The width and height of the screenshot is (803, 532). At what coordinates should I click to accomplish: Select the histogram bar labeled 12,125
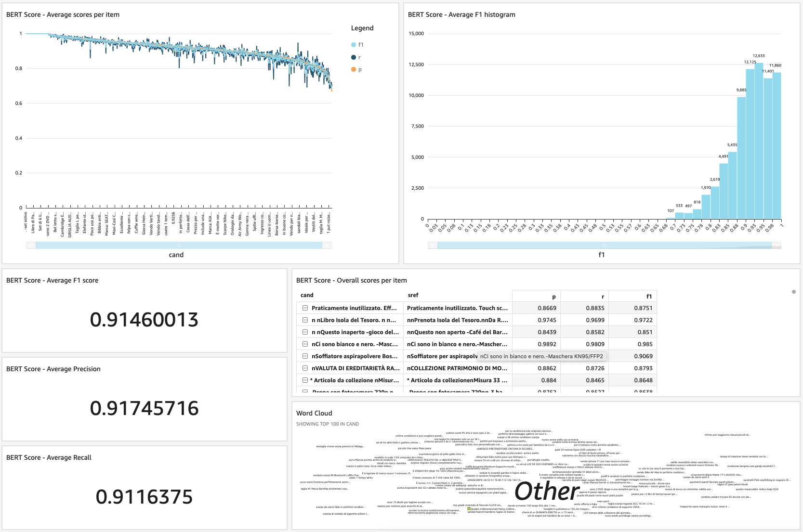point(750,144)
